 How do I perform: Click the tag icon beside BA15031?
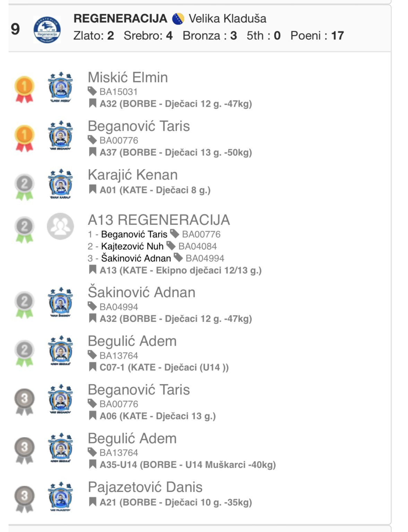pos(92,91)
